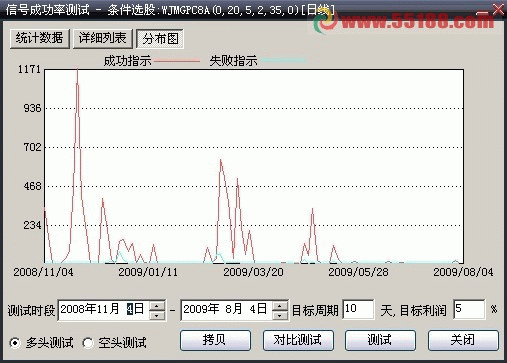Click the window title 信号成功率测试

click(x=47, y=10)
